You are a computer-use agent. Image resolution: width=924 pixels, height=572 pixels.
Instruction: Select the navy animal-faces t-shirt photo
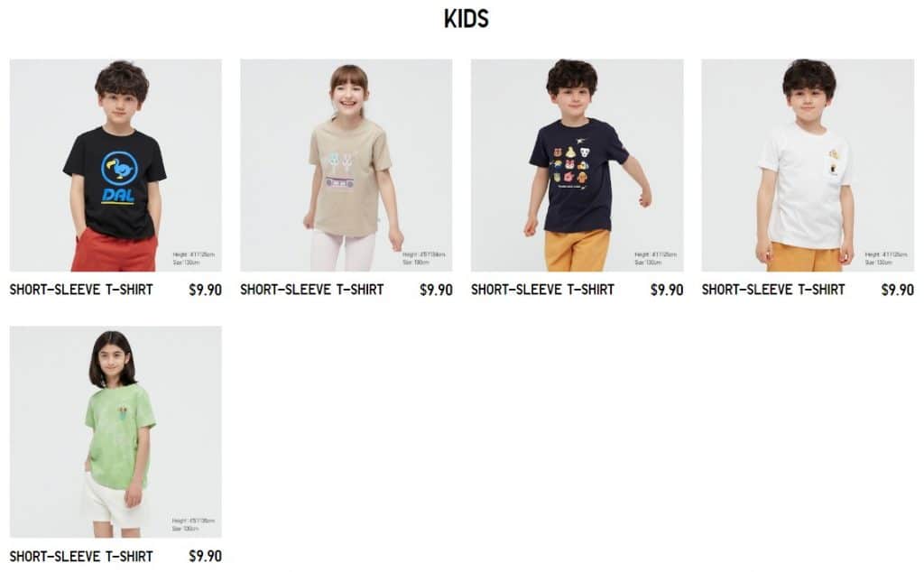pyautogui.click(x=577, y=165)
